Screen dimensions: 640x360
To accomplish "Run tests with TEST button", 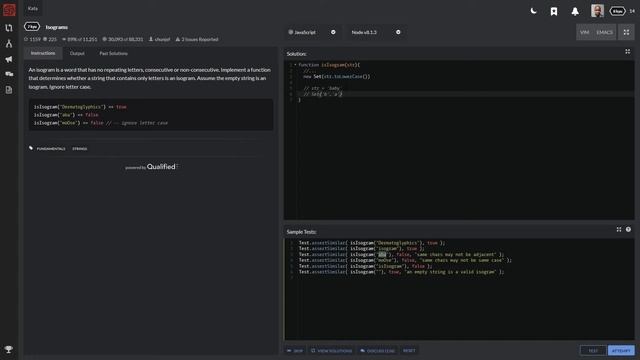I will click(593, 350).
